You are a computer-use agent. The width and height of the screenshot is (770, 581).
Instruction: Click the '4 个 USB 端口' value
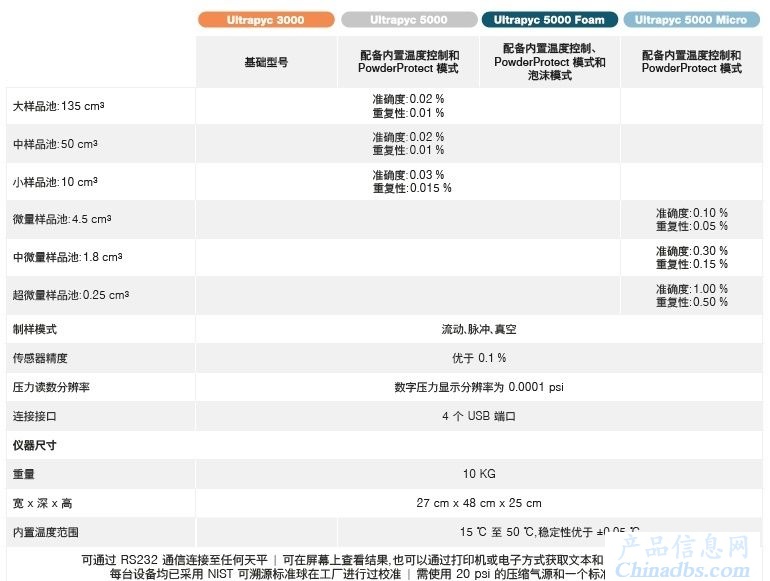pos(479,416)
